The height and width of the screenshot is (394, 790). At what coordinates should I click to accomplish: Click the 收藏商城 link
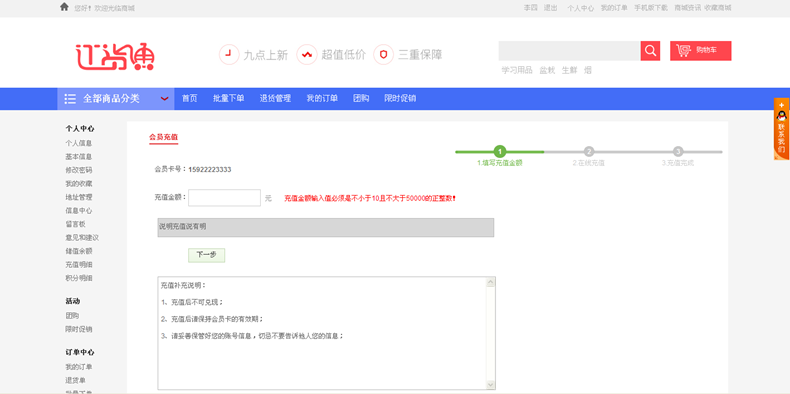tap(718, 8)
